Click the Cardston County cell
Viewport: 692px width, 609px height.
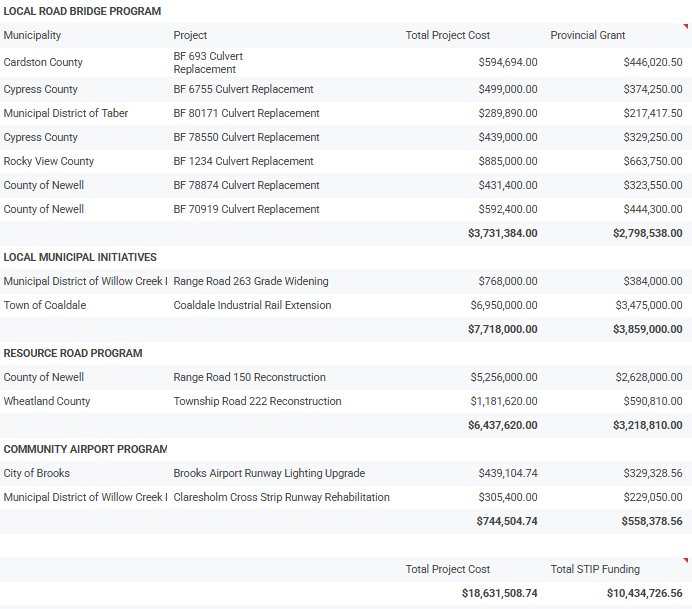click(x=43, y=62)
